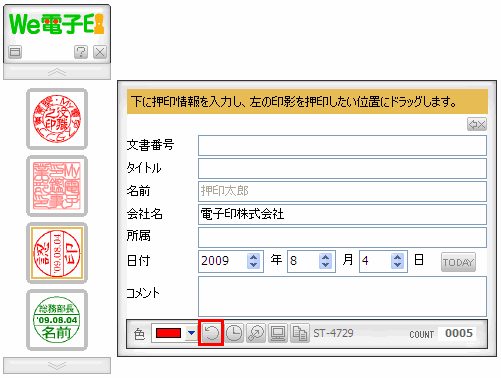Screen dimensions: 501x378
Task: Select the green 総務部長 date stamp
Action: tap(57, 320)
